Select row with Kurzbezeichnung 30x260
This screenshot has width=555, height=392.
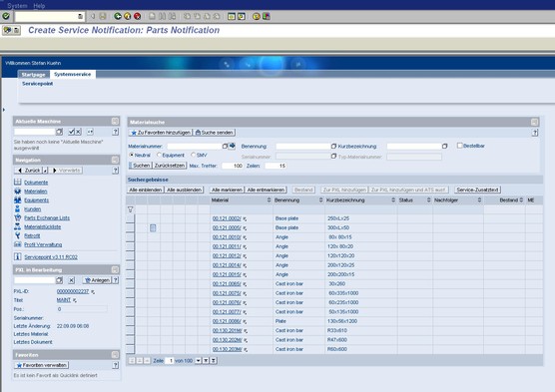(130, 284)
